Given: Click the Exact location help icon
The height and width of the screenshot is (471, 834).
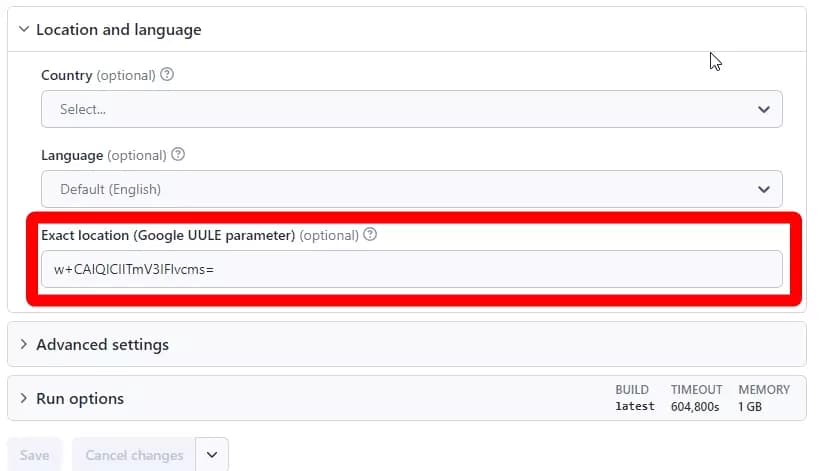Looking at the screenshot, I should (x=370, y=234).
